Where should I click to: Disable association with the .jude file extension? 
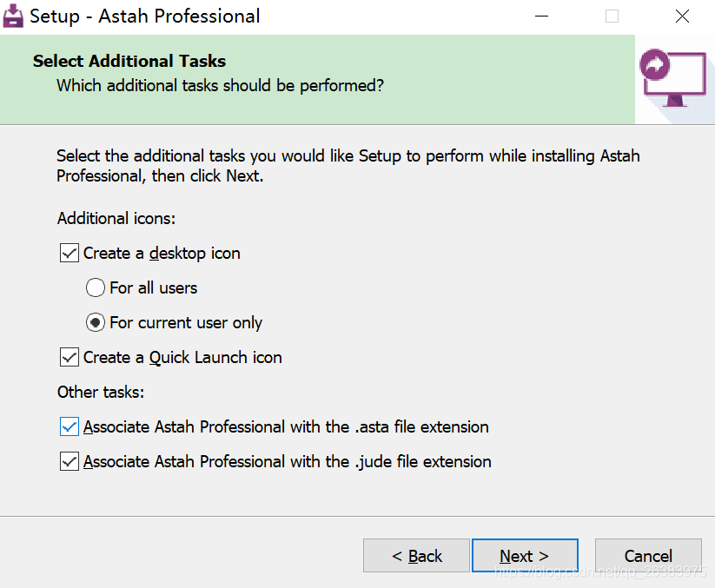69,461
